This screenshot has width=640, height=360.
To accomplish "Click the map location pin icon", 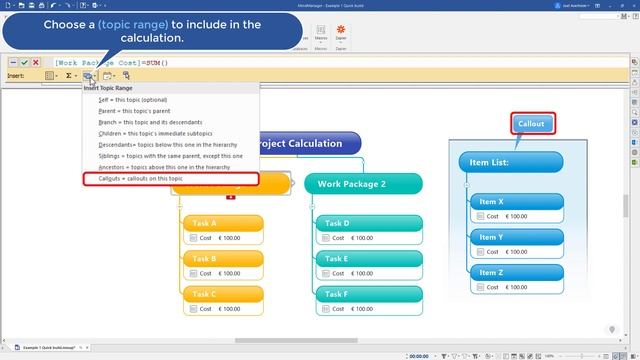I will click(612, 329).
